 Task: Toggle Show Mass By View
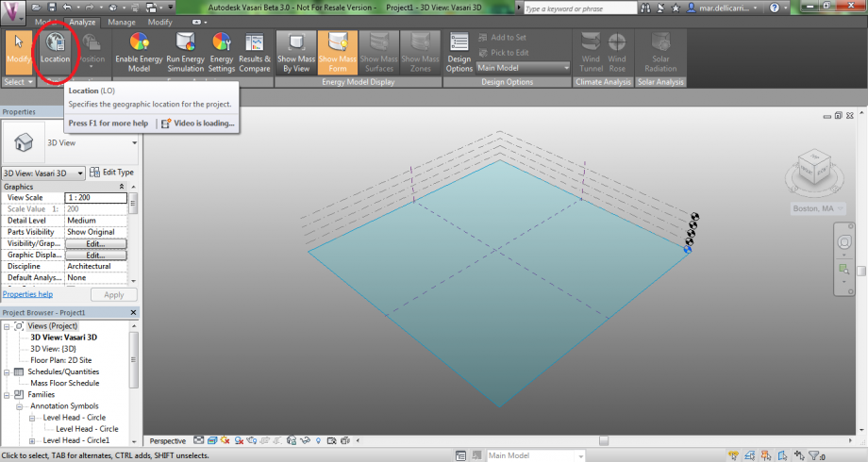[296, 53]
